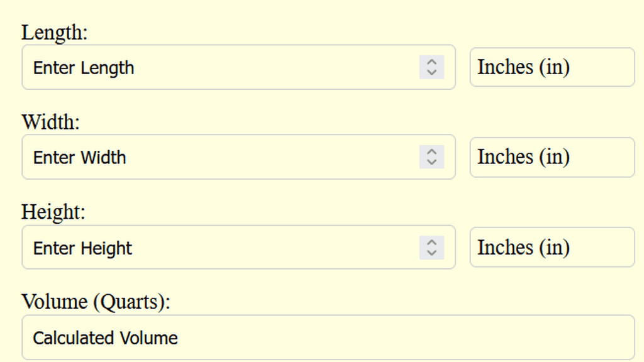Click the Length field's up stepper arrow
644x362 pixels.
click(431, 62)
